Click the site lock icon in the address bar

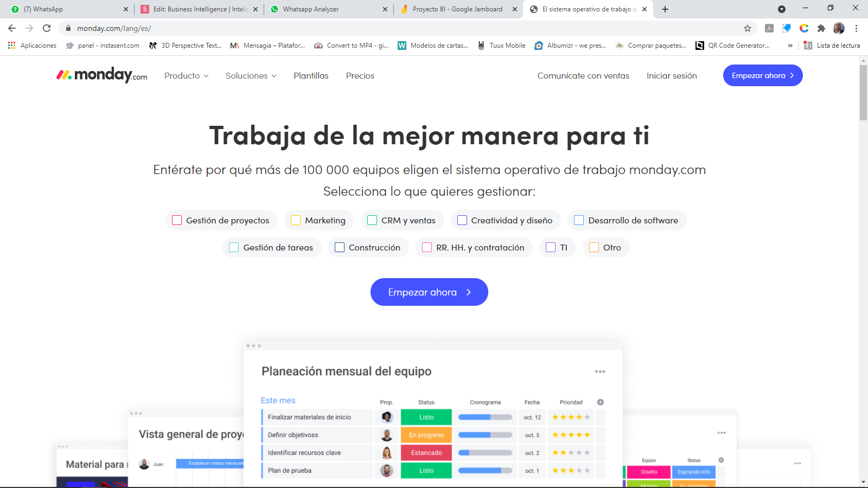(68, 28)
